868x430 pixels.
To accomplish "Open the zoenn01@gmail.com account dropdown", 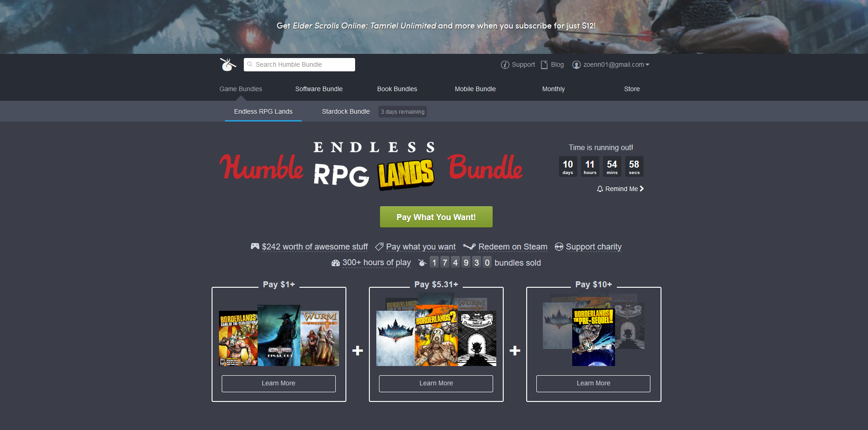I will tap(616, 64).
